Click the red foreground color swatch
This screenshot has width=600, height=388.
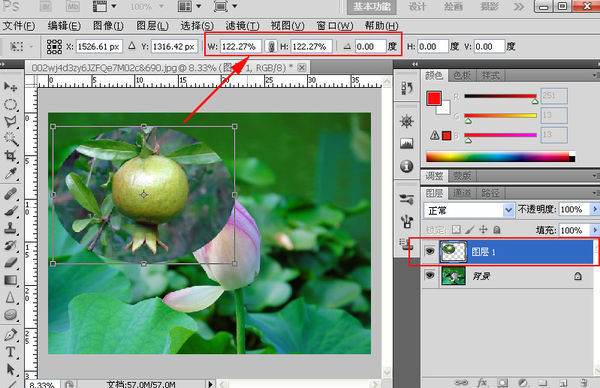(434, 98)
